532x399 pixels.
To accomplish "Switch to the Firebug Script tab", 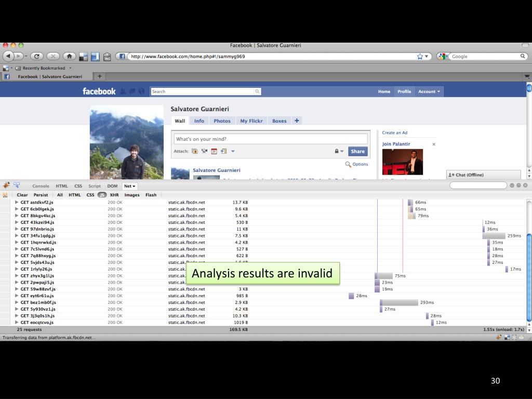I will pyautogui.click(x=95, y=186).
